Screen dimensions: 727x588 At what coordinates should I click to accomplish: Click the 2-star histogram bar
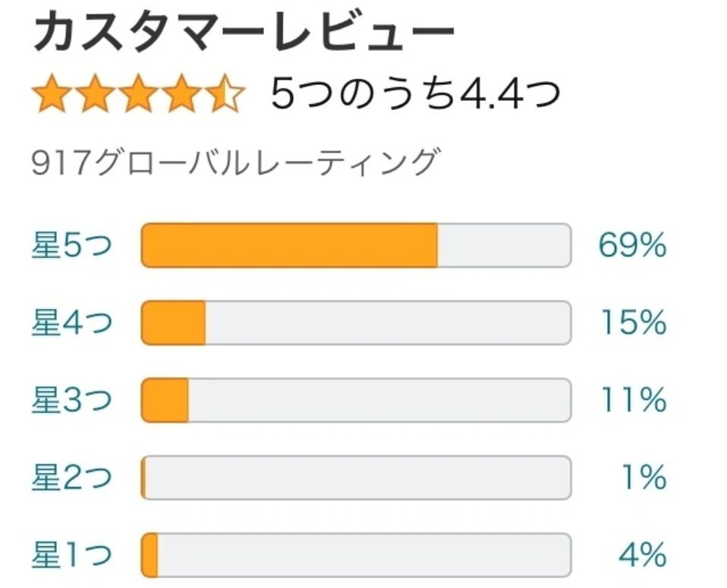pyautogui.click(x=356, y=478)
